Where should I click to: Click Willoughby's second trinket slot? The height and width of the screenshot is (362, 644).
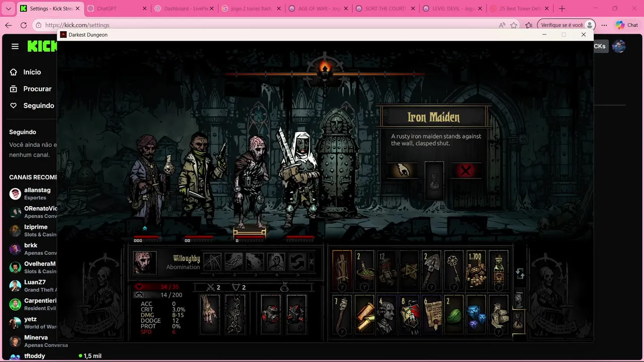296,314
